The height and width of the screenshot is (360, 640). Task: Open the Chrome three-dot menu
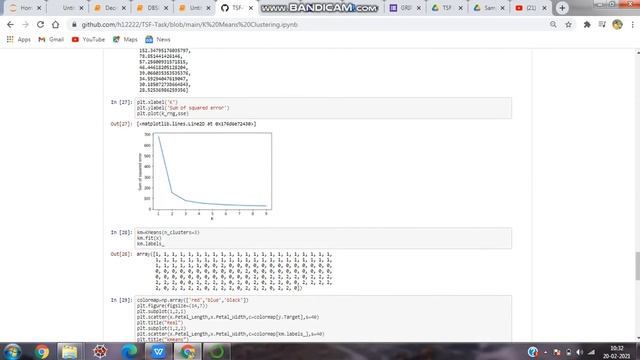[x=633, y=24]
